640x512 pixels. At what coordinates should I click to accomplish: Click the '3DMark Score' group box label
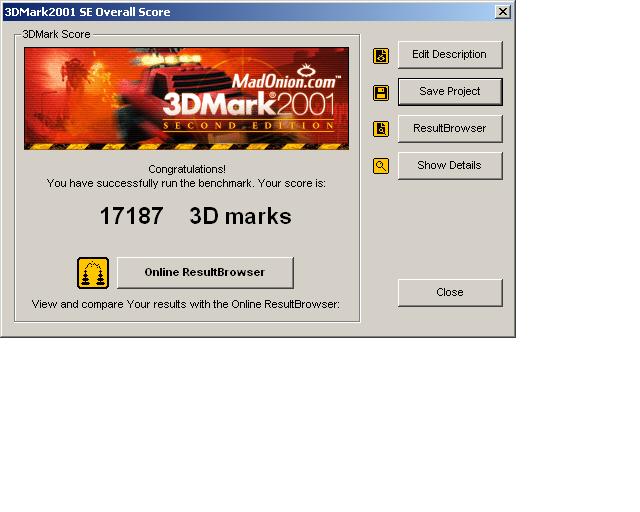(x=56, y=34)
